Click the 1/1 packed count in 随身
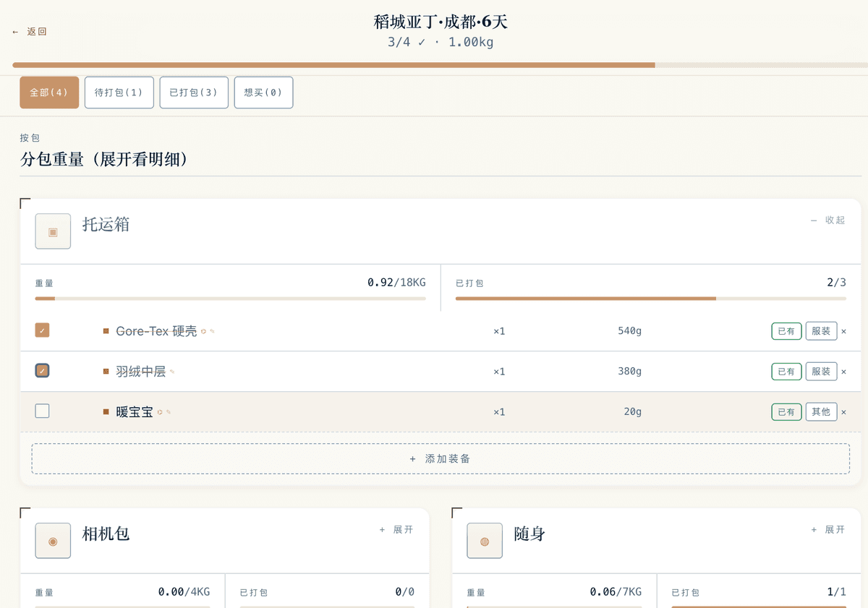Viewport: 868px width, 608px height. [836, 591]
